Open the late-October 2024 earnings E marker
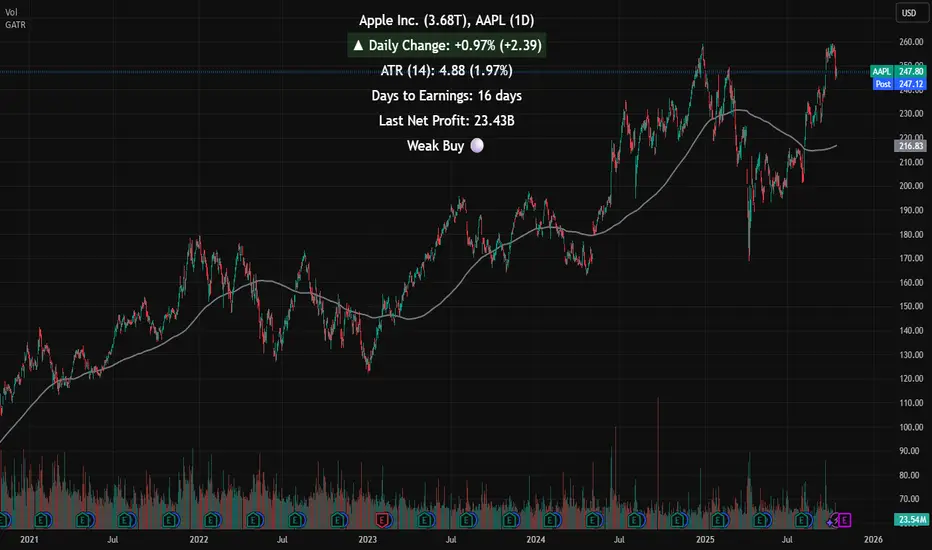932x550 pixels. 678,521
